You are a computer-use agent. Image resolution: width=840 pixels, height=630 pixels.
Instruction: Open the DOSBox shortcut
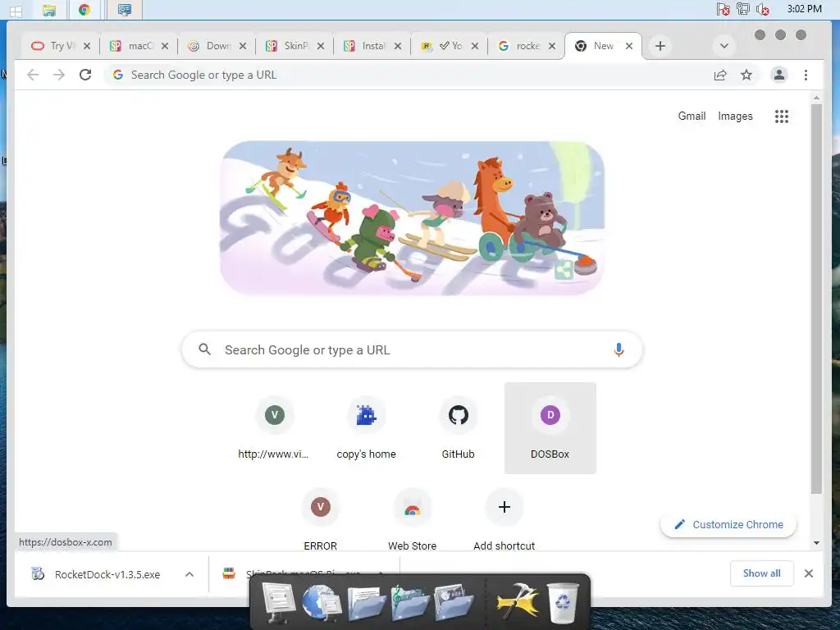click(x=550, y=428)
